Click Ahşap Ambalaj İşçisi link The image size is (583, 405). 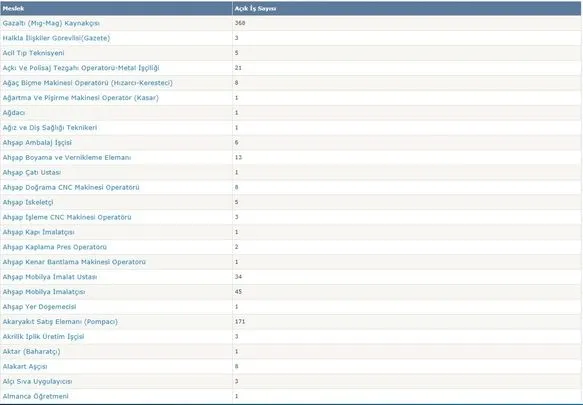tap(37, 142)
